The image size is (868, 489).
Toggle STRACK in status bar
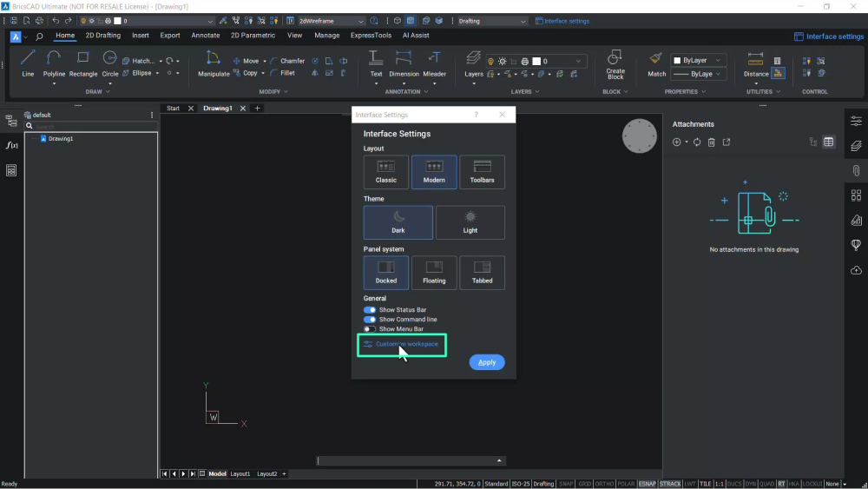(670, 484)
